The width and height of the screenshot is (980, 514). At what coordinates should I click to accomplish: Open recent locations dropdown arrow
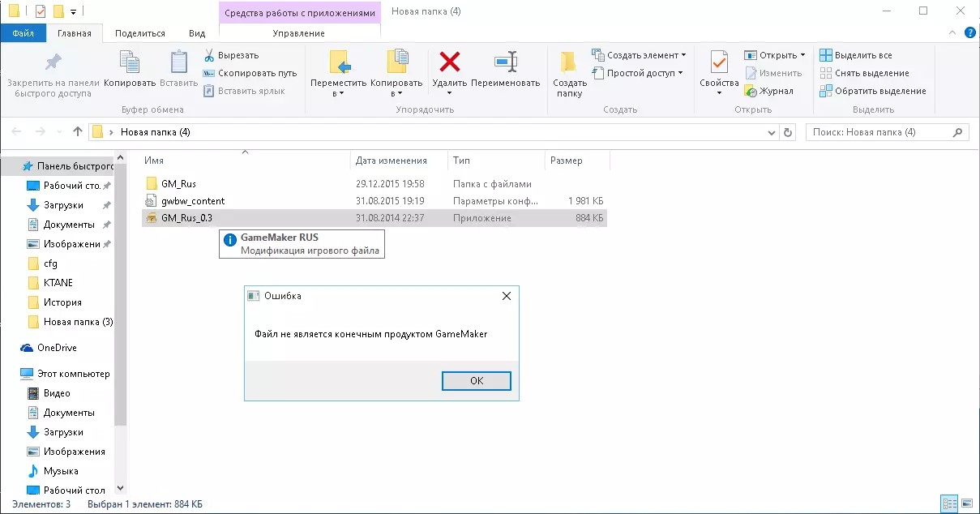tap(59, 132)
